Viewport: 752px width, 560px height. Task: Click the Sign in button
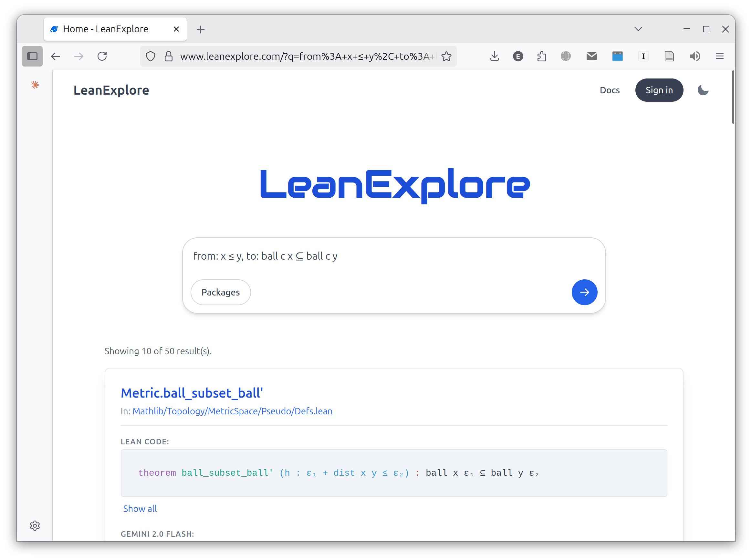coord(659,90)
